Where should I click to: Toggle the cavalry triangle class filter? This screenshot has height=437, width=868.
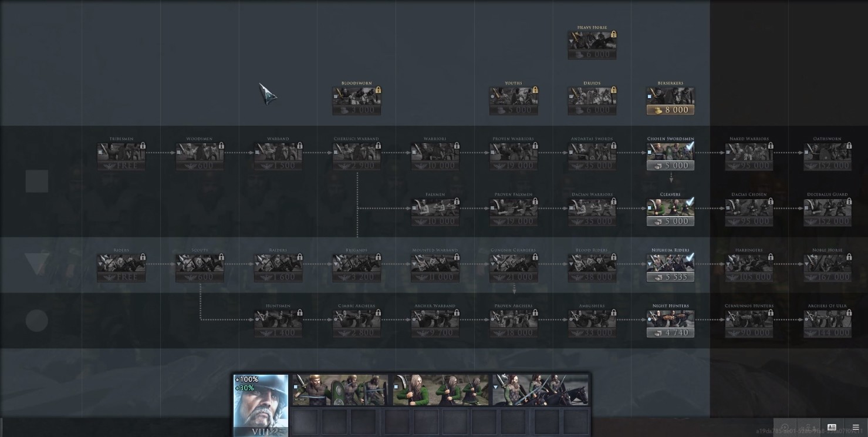tap(37, 264)
